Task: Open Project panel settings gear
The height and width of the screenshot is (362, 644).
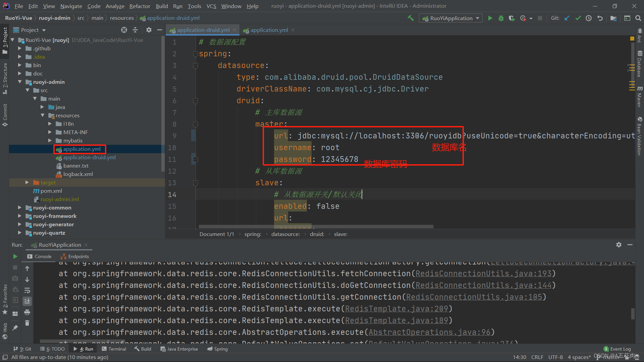Action: pos(149,30)
